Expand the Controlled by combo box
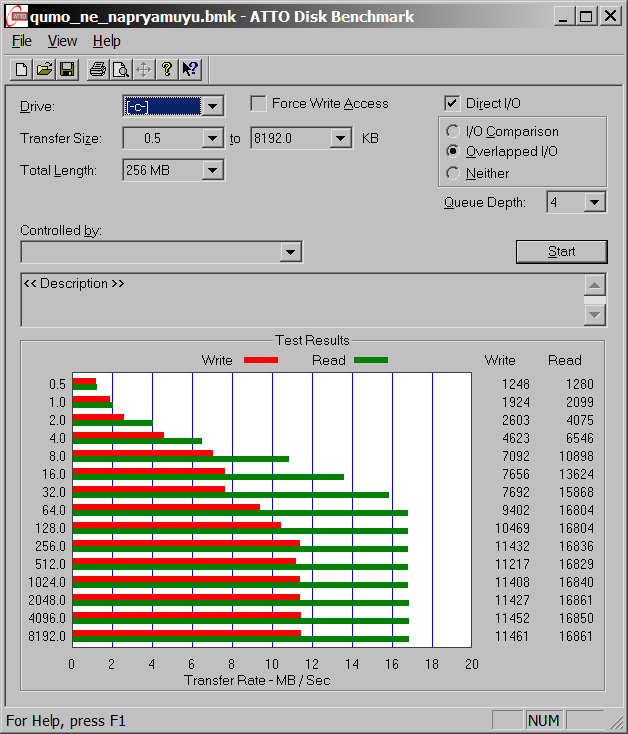 (290, 252)
